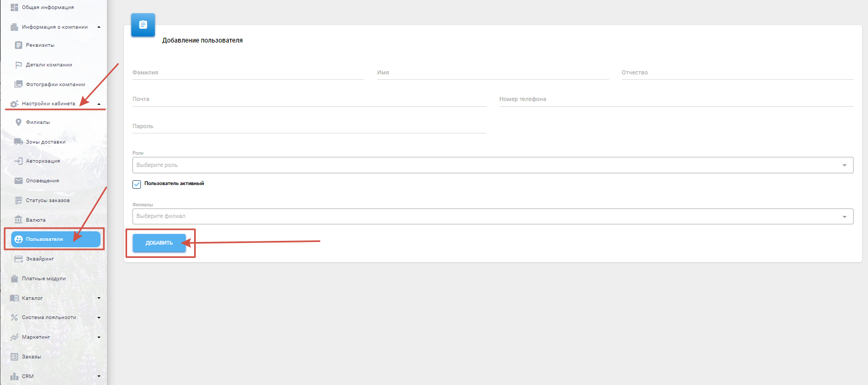The width and height of the screenshot is (868, 385).
Task: Click the envelope icon for Оповещения
Action: pos(19,181)
